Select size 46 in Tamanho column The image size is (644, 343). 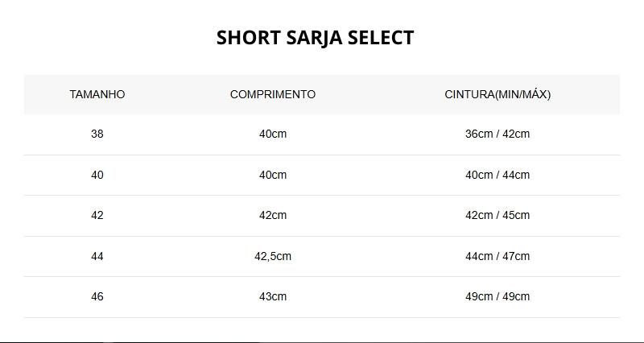(x=97, y=296)
